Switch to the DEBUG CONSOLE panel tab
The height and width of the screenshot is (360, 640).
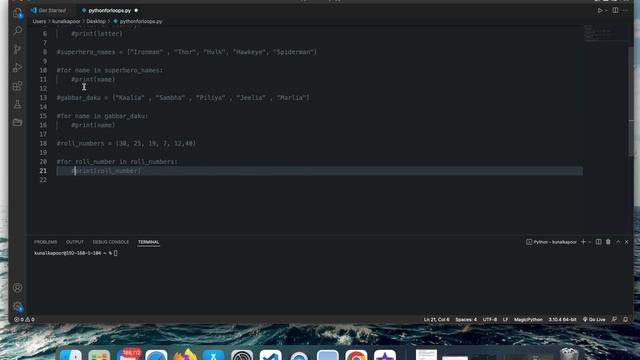pyautogui.click(x=111, y=242)
